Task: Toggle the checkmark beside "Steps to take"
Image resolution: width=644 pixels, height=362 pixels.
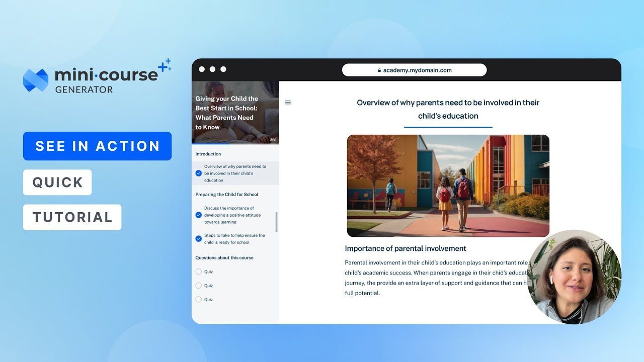Action: (x=199, y=239)
